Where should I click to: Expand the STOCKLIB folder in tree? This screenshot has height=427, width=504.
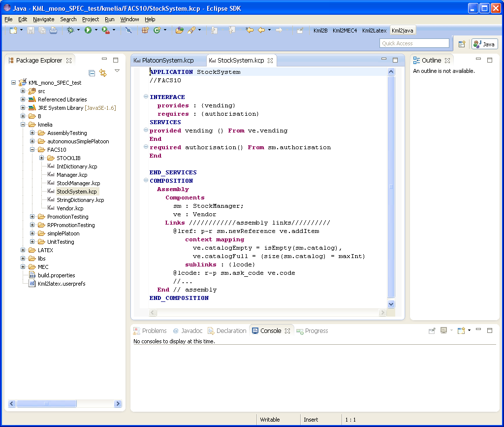(x=42, y=158)
